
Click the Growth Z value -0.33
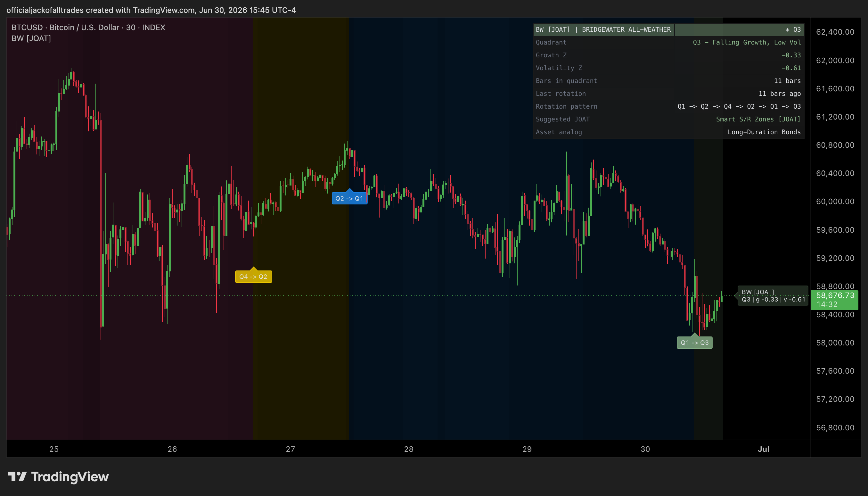point(791,55)
